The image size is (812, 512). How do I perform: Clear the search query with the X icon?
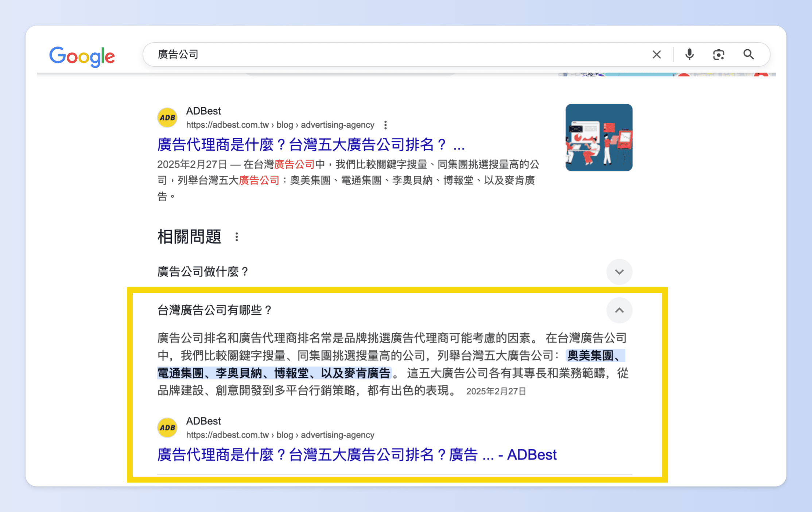pos(657,54)
